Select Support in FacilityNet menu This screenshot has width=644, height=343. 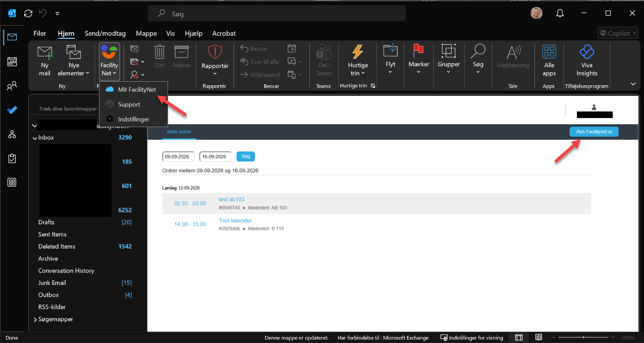coord(133,104)
